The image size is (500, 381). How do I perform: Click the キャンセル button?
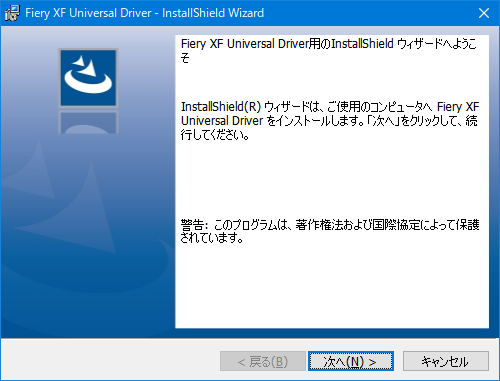(x=446, y=361)
